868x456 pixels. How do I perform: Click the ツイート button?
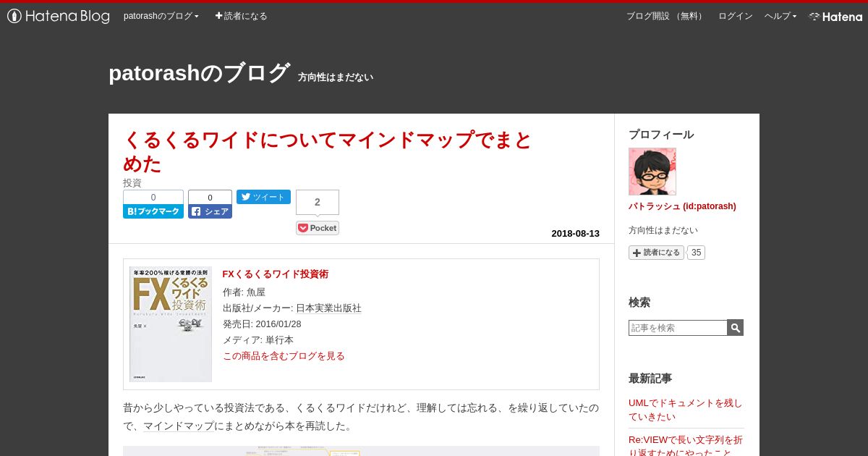(263, 197)
